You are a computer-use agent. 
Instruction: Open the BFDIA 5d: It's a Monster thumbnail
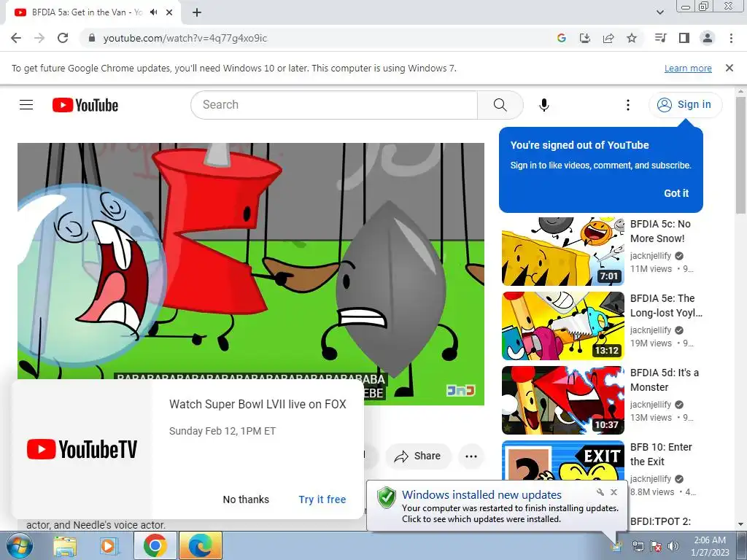tap(562, 400)
